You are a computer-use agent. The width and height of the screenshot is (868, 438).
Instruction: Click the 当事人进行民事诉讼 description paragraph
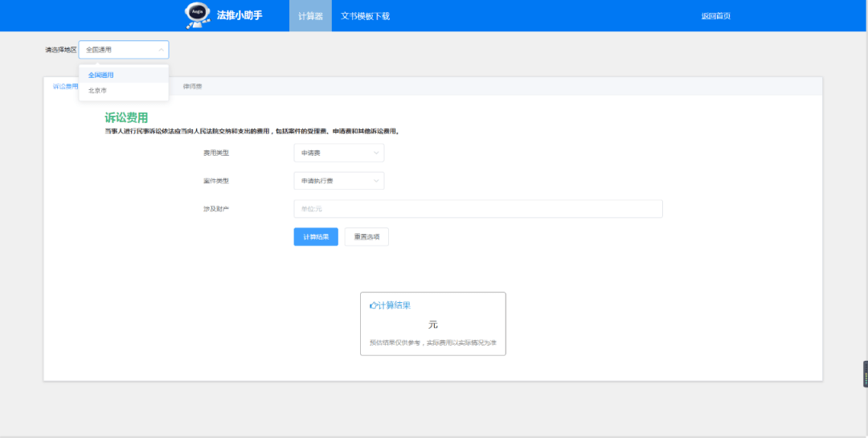tap(252, 132)
